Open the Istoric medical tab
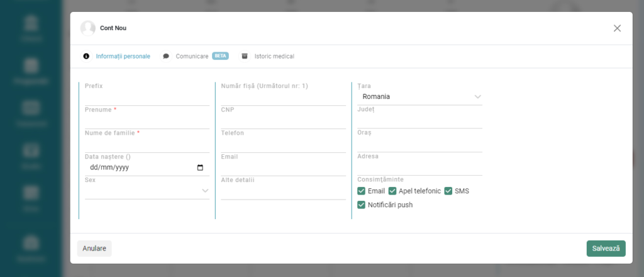644x277 pixels. click(274, 56)
